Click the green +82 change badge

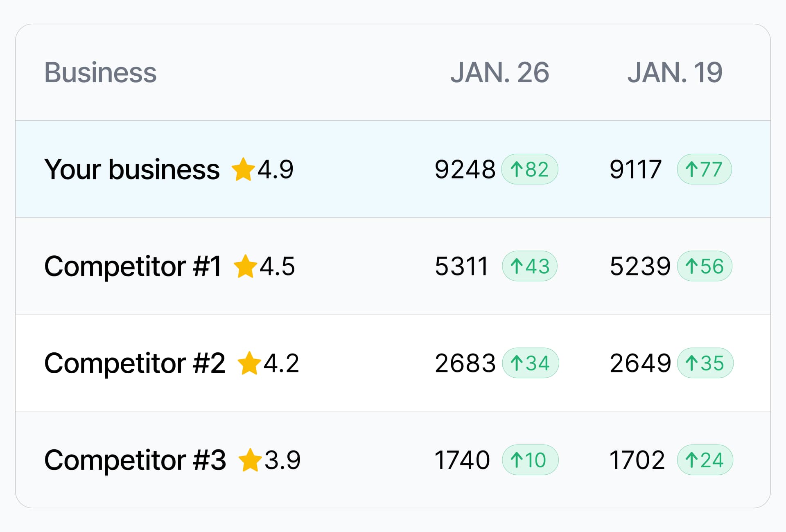pos(530,169)
